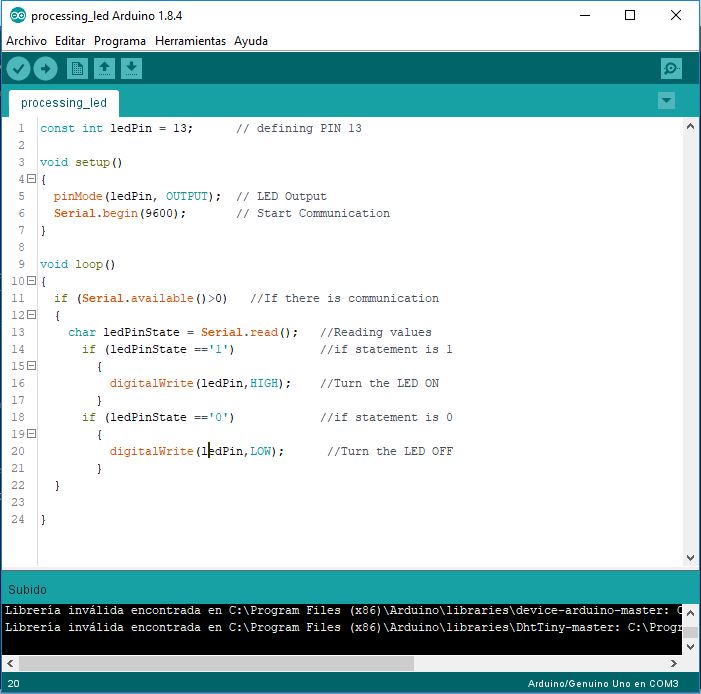This screenshot has width=701, height=694.
Task: Click the Arduino logo in title bar
Action: [x=17, y=16]
